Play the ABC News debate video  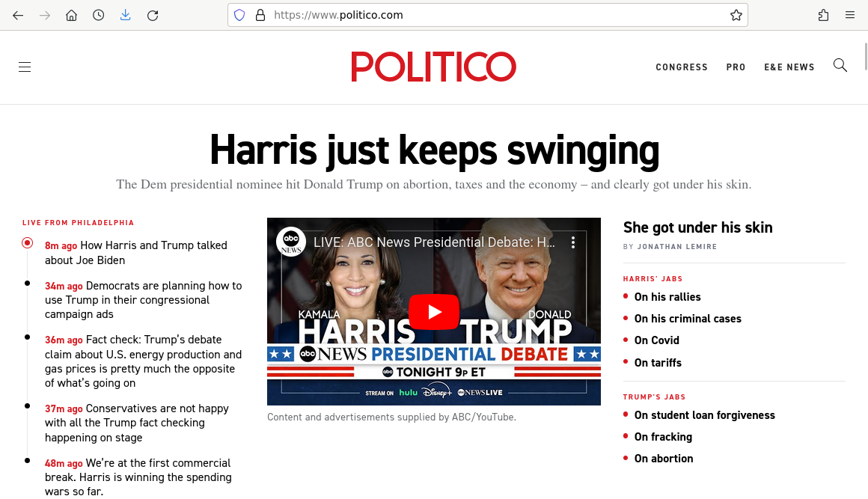tap(434, 312)
